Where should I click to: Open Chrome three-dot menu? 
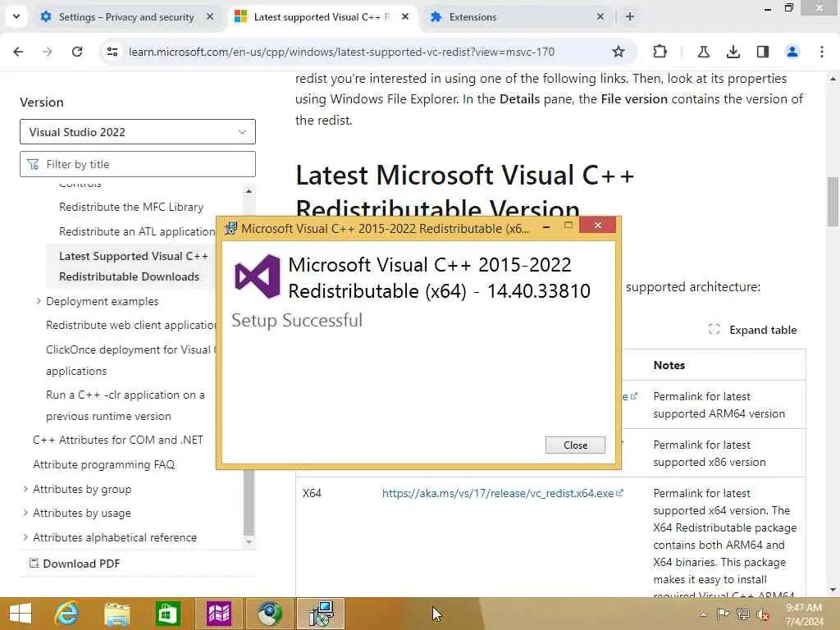point(821,52)
